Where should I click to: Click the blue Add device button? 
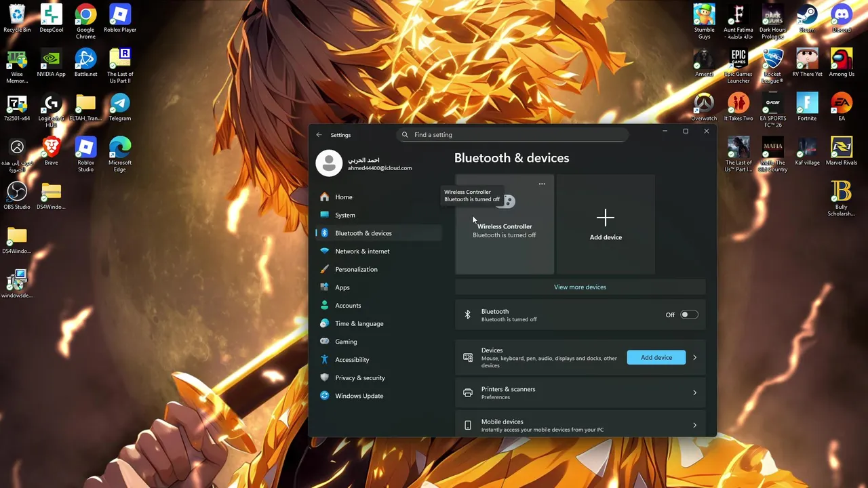coord(656,357)
